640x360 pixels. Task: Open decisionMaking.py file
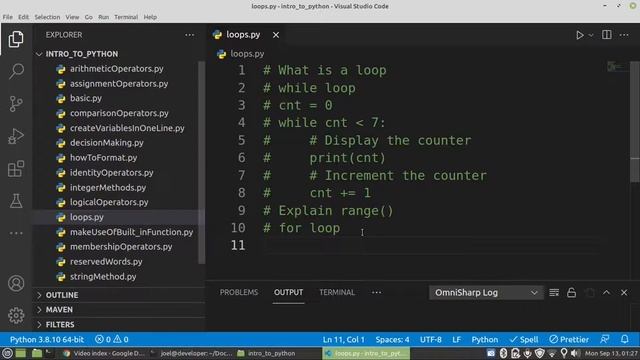(107, 143)
